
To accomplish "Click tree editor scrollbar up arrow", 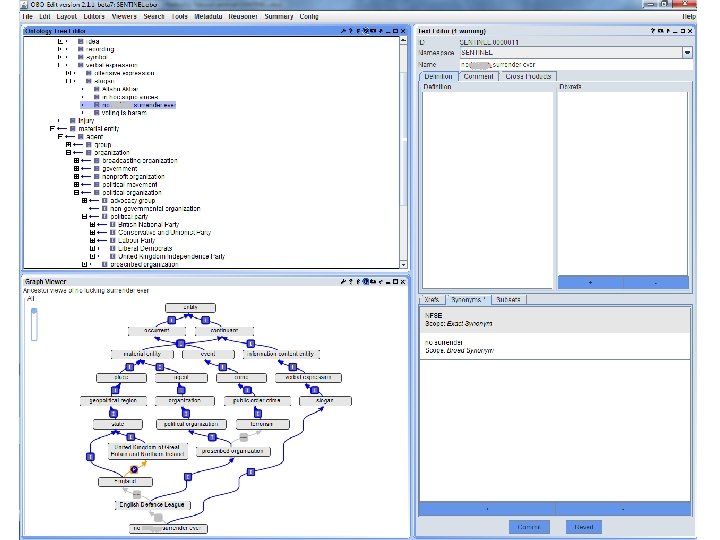I will pyautogui.click(x=403, y=40).
